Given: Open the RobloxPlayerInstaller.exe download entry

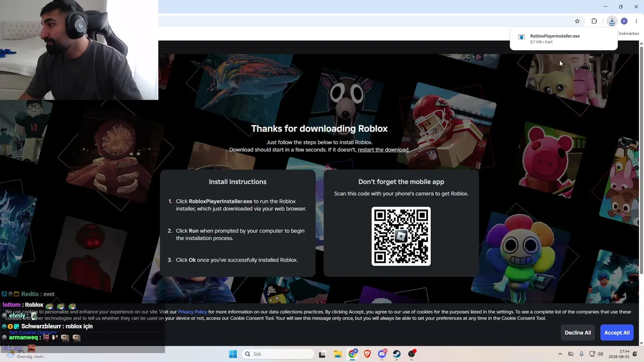Looking at the screenshot, I should tap(563, 39).
